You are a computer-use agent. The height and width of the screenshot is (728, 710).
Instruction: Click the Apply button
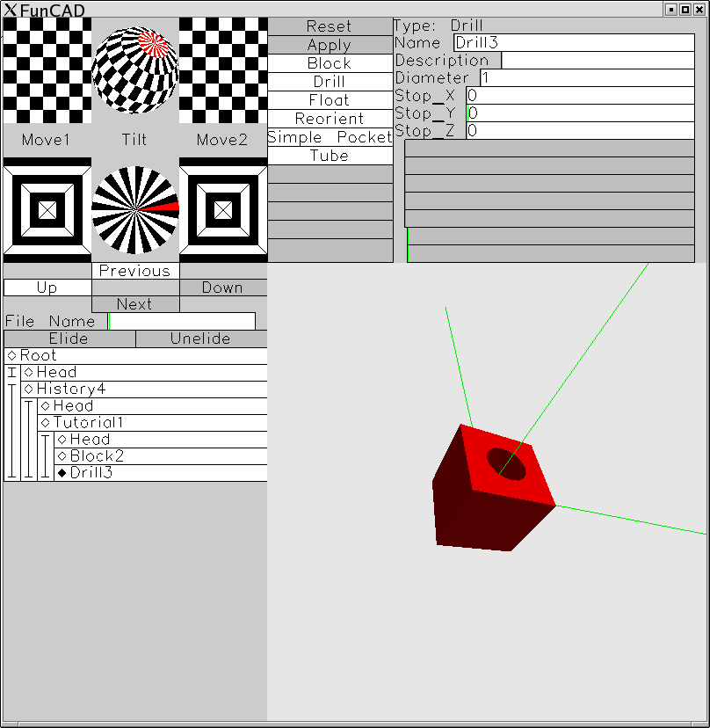[330, 45]
